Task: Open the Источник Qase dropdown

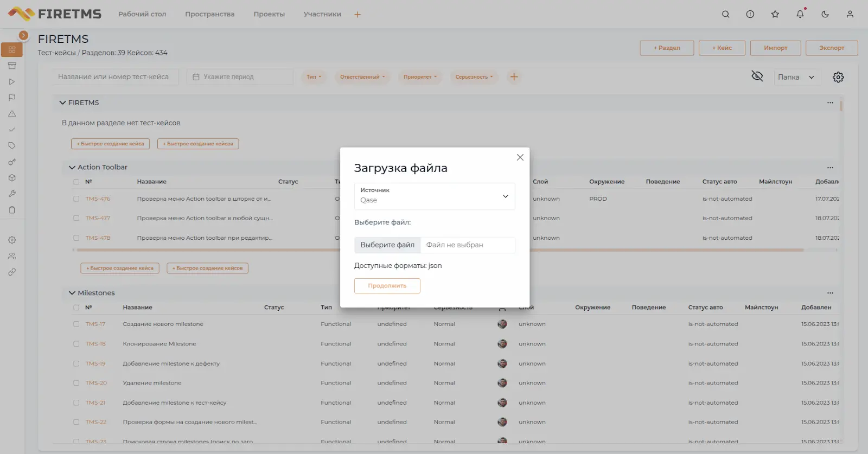Action: pos(435,196)
